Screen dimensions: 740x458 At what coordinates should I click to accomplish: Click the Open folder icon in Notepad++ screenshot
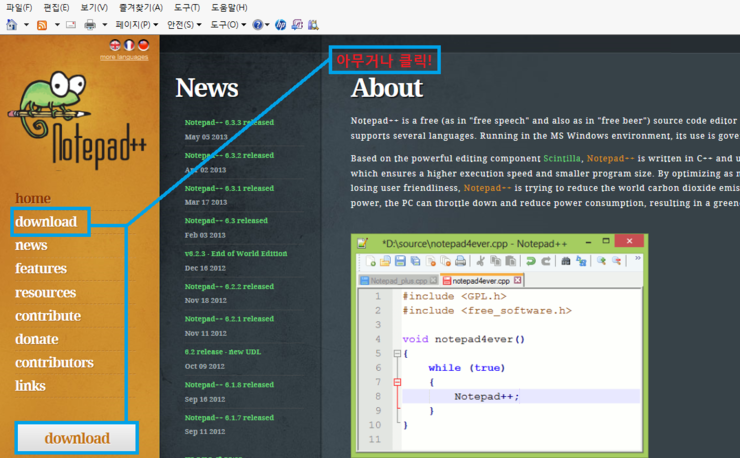[385, 261]
